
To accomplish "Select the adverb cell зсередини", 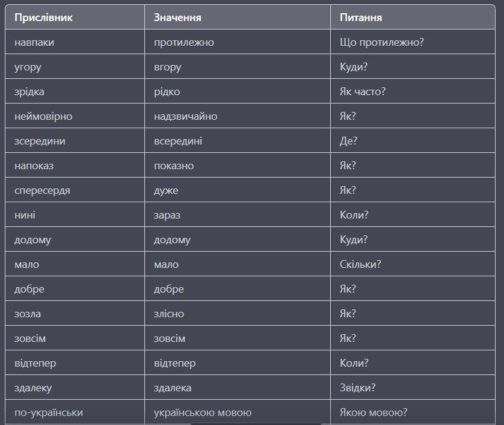I will (x=40, y=141).
